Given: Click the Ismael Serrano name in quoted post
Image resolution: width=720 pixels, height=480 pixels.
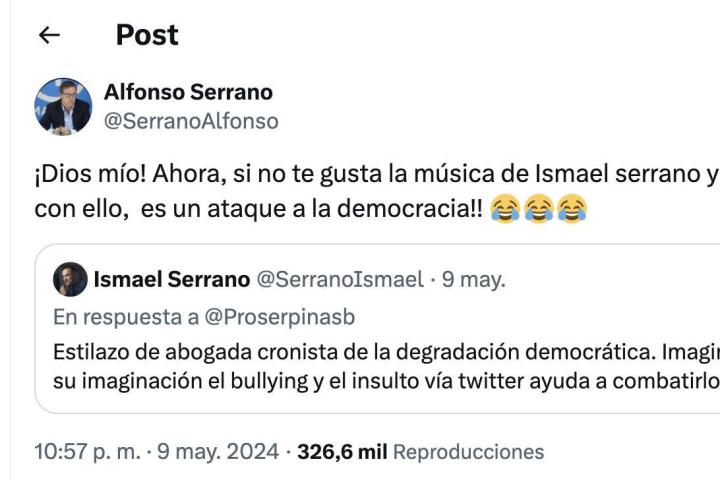Looking at the screenshot, I should click(x=172, y=279).
